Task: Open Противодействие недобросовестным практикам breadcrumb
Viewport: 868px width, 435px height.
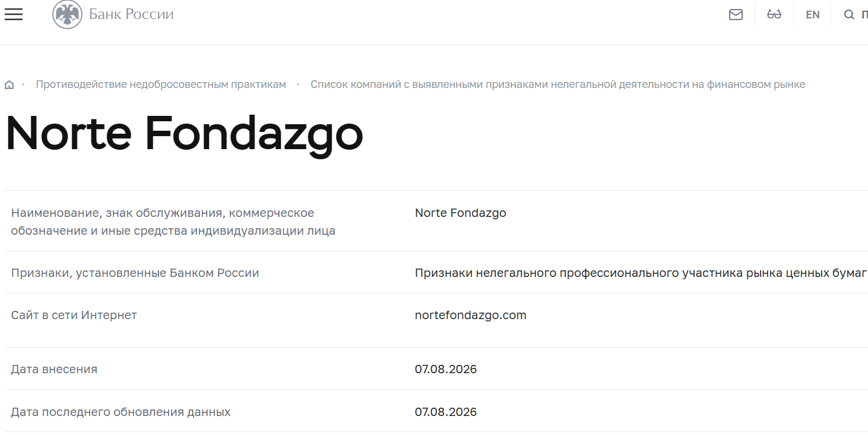Action: pyautogui.click(x=161, y=84)
